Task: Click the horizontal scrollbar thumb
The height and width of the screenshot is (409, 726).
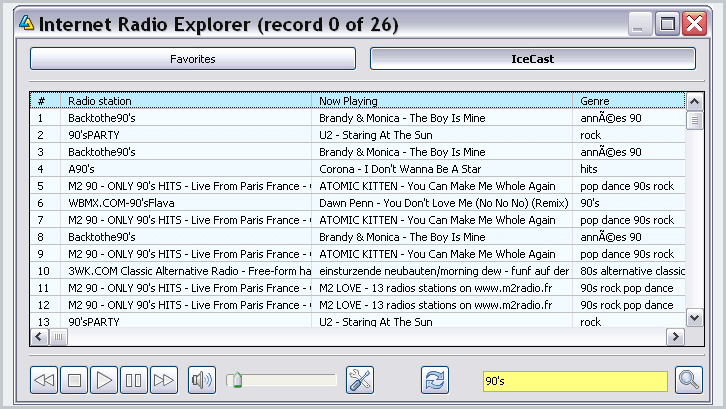Action: click(x=58, y=337)
